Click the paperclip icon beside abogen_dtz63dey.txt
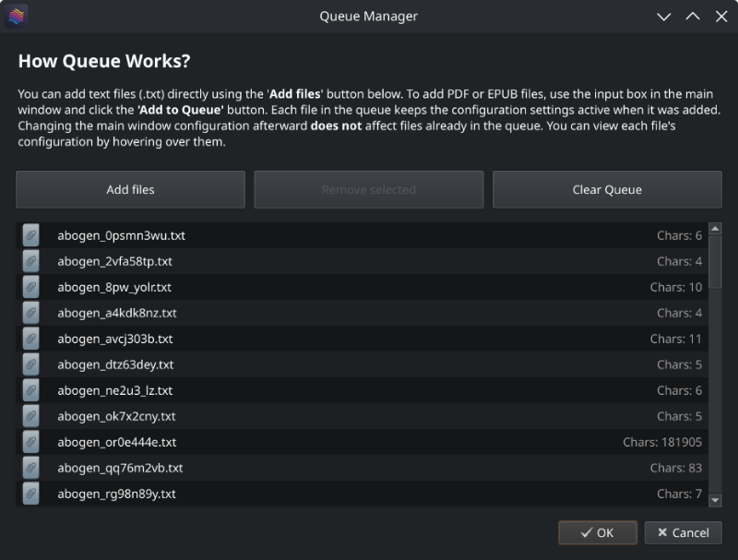This screenshot has height=560, width=738. (x=30, y=364)
